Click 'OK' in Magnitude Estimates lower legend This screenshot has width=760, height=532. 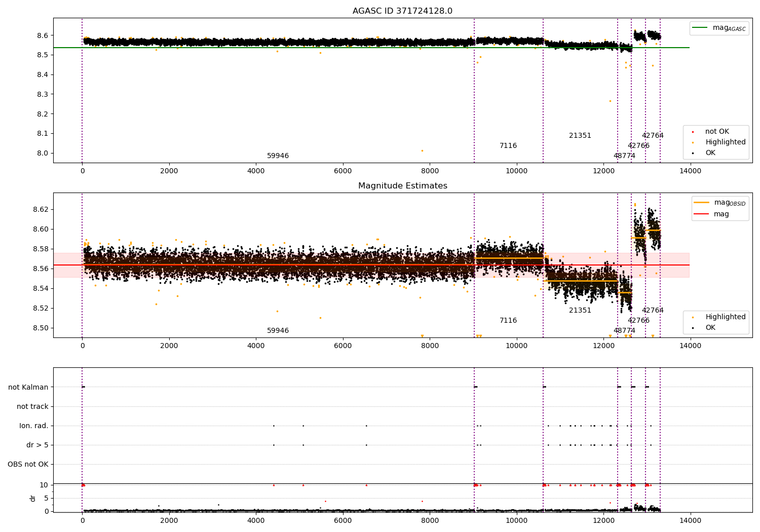710,328
